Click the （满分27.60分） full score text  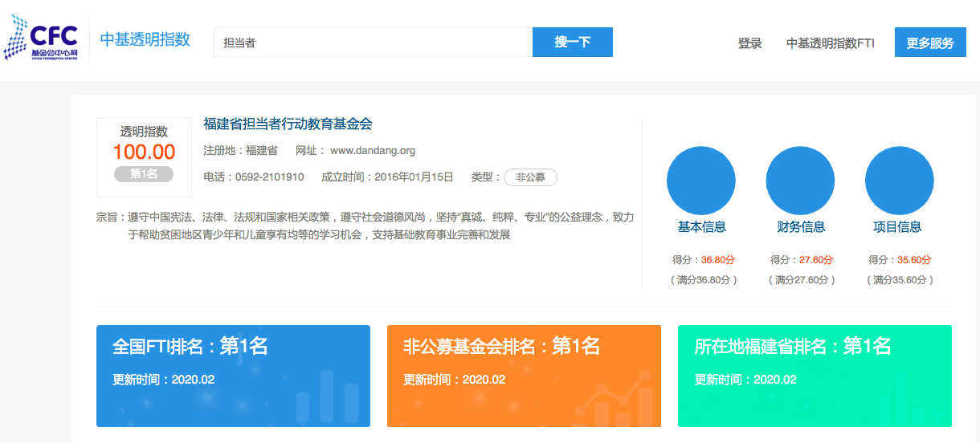click(x=802, y=280)
